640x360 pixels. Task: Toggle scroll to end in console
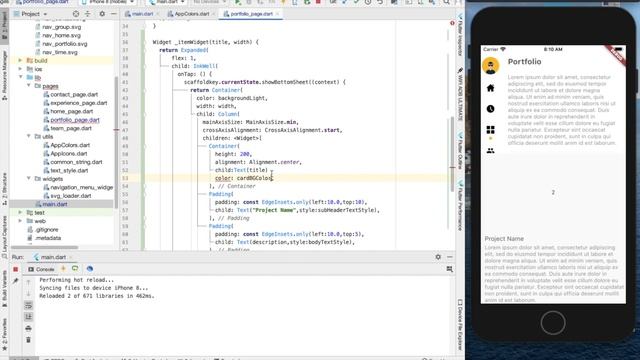(x=28, y=317)
